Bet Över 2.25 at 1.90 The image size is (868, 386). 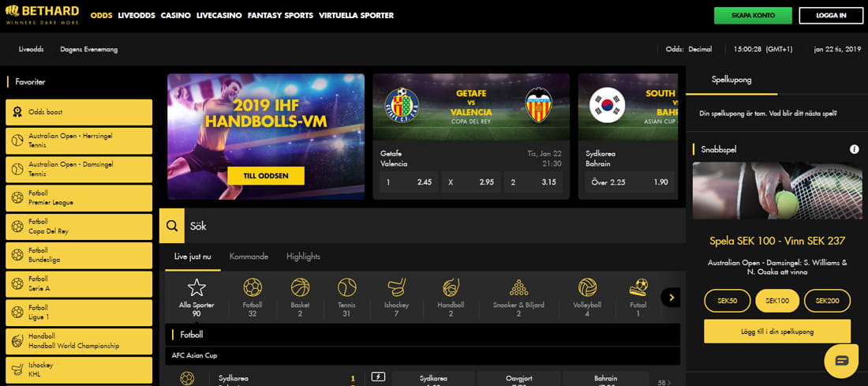coord(630,182)
